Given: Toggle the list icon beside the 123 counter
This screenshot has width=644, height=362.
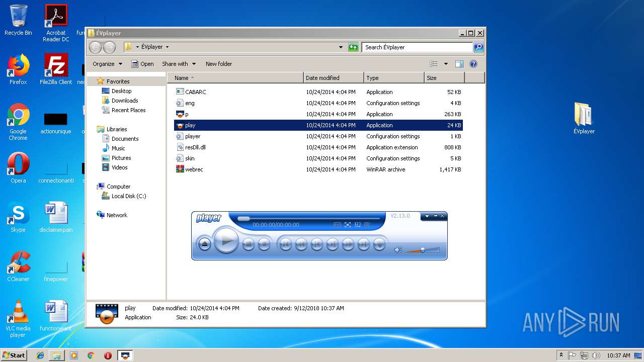Looking at the screenshot, I should click(367, 225).
